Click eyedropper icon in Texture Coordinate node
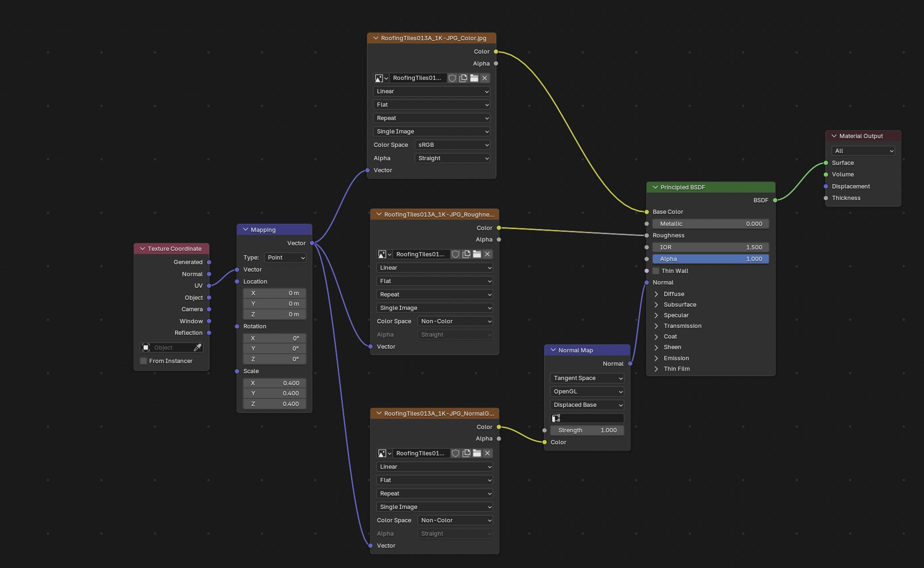The image size is (924, 568). [x=197, y=347]
